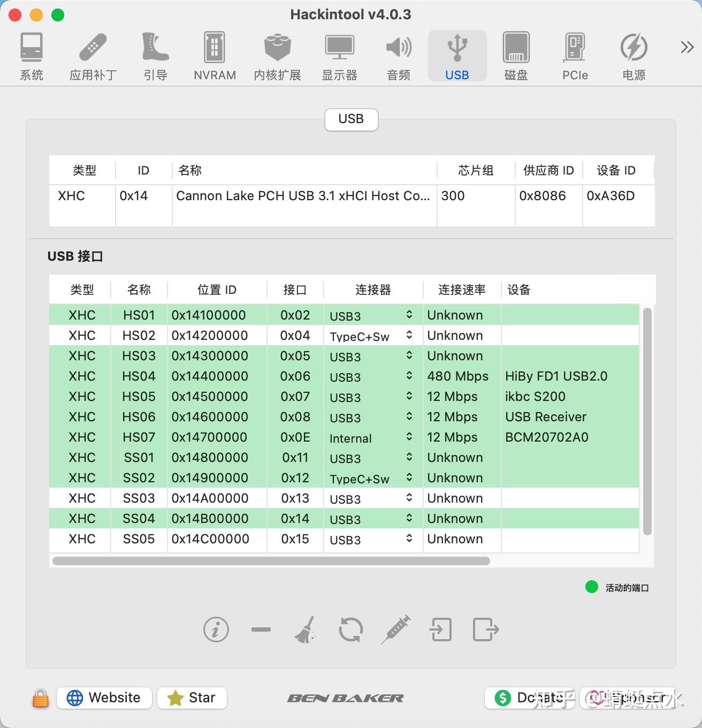Toggle selection of port SS03
Image resolution: width=702 pixels, height=728 pixels.
[138, 498]
